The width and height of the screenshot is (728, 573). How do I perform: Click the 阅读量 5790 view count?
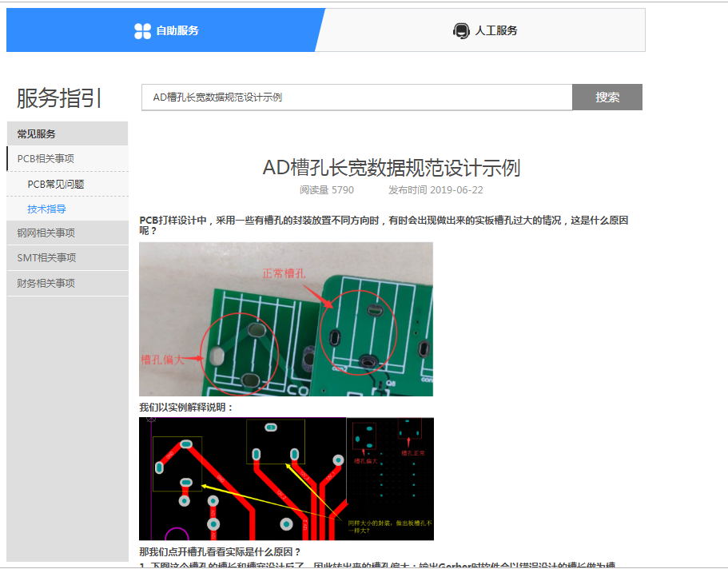(x=326, y=190)
